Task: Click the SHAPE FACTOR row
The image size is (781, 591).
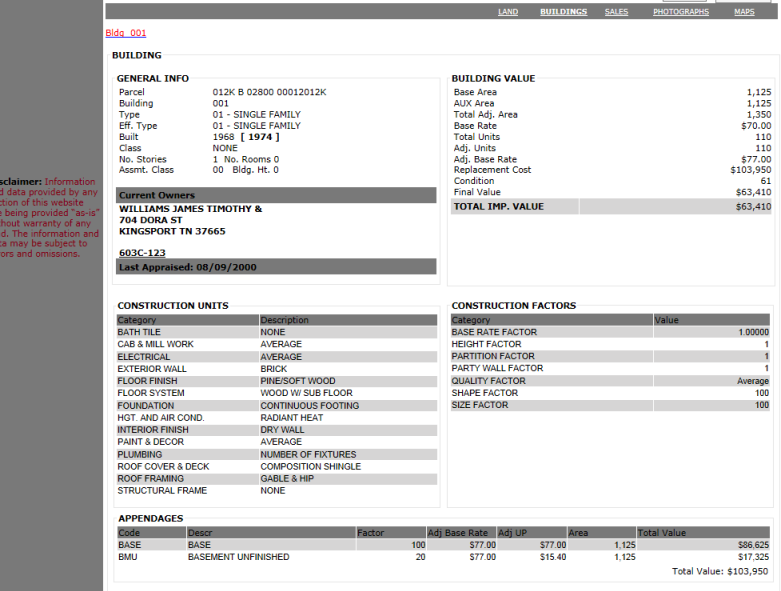Action: (x=610, y=393)
